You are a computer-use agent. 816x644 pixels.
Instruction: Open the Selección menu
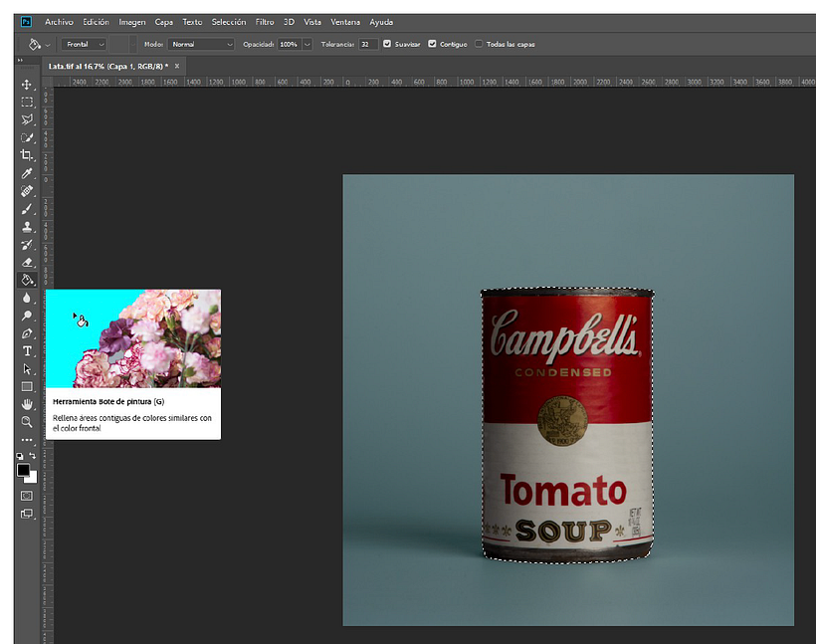(x=229, y=22)
